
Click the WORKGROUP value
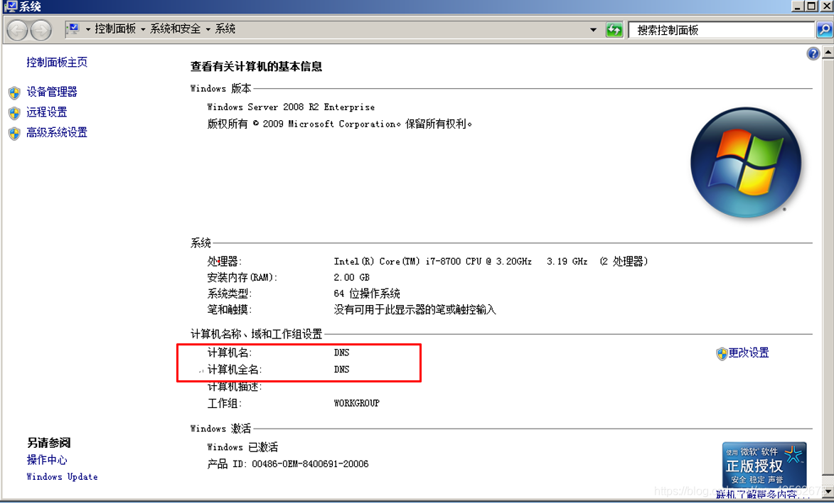tap(356, 404)
